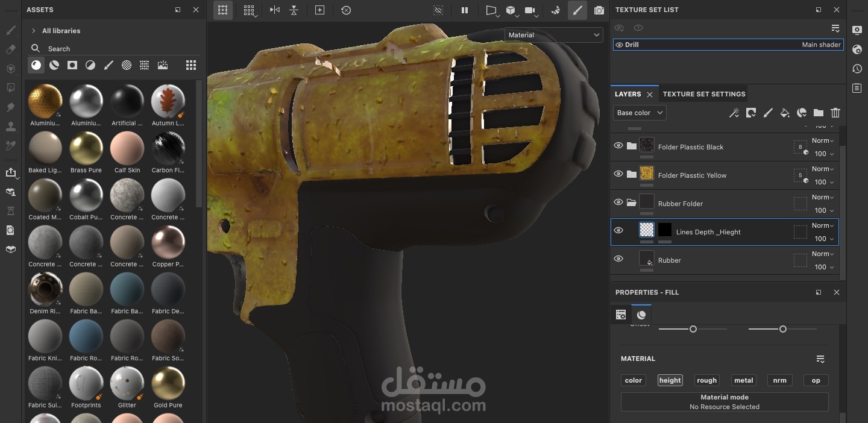Select the Smudge tool in left toolbar
The height and width of the screenshot is (423, 868).
pyautogui.click(x=10, y=107)
